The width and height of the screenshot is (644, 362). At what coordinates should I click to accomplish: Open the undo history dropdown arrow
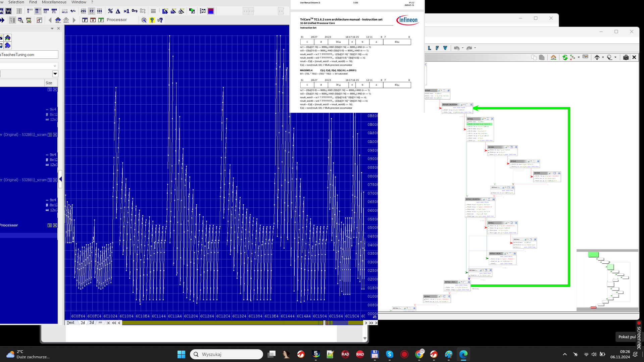click(x=462, y=48)
